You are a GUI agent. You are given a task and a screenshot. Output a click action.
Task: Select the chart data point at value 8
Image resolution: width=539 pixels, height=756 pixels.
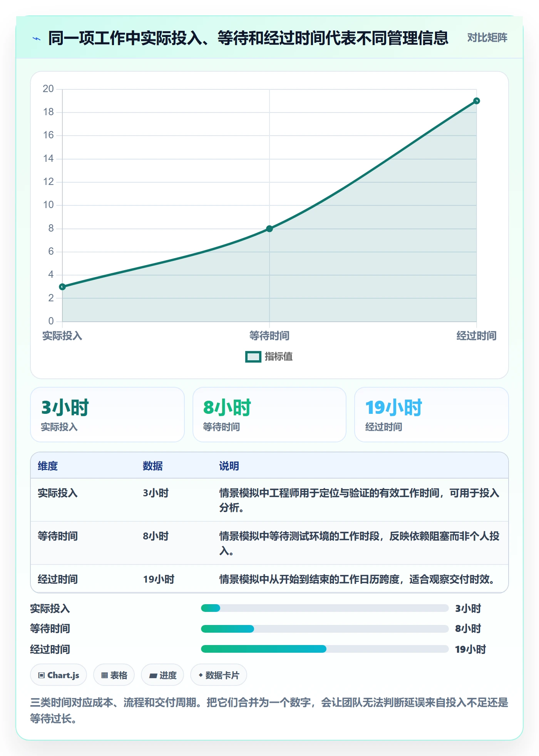pos(269,228)
